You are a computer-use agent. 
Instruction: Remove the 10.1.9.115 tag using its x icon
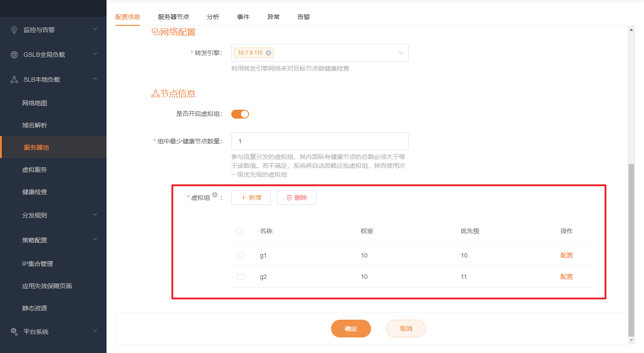(x=269, y=53)
